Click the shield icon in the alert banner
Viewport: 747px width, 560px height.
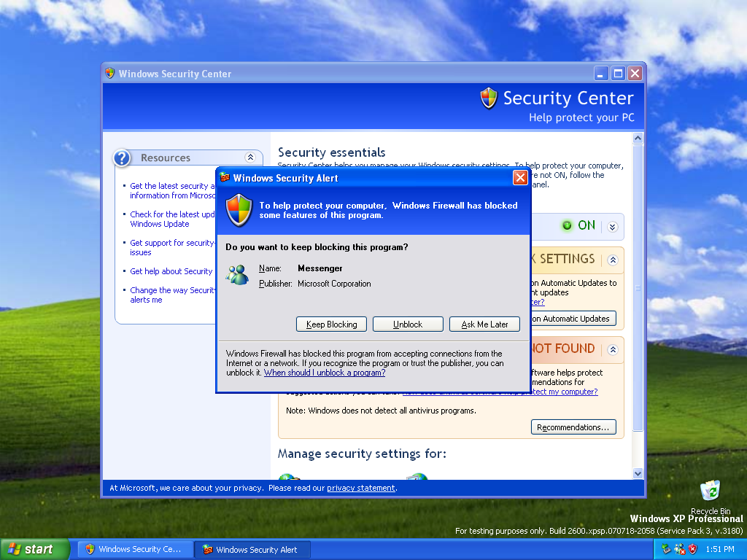(x=239, y=210)
